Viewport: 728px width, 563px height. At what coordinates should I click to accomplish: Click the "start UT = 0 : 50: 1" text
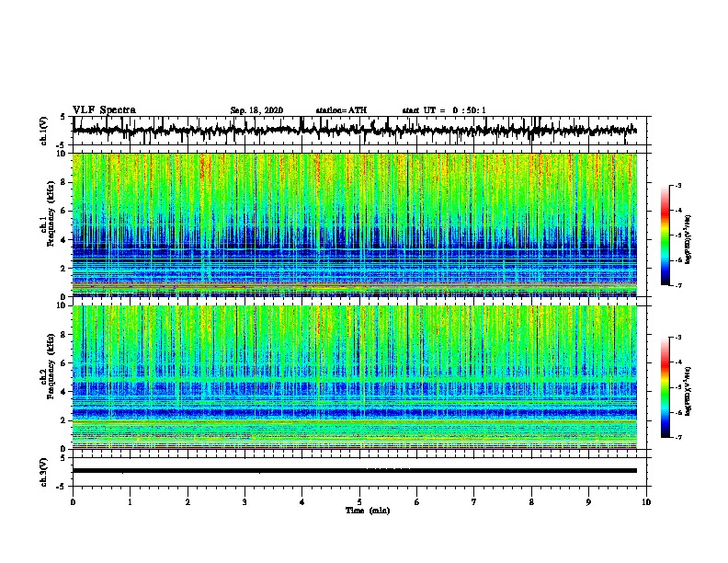coord(444,110)
